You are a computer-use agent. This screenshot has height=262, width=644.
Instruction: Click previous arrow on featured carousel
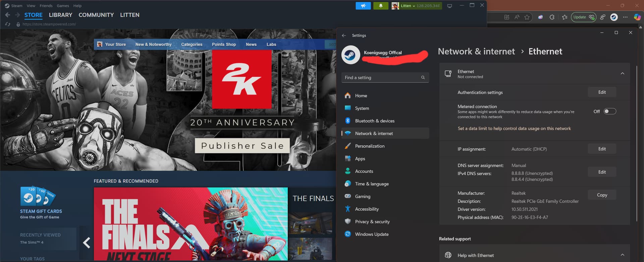(87, 242)
